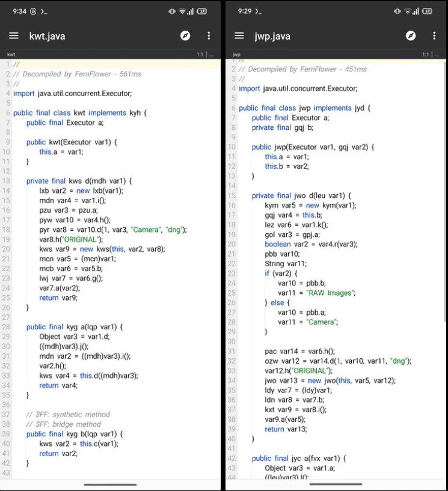Viewport: 448px width, 491px height.
Task: Tap compass navigation icon in kwt.java window
Action: click(x=185, y=35)
